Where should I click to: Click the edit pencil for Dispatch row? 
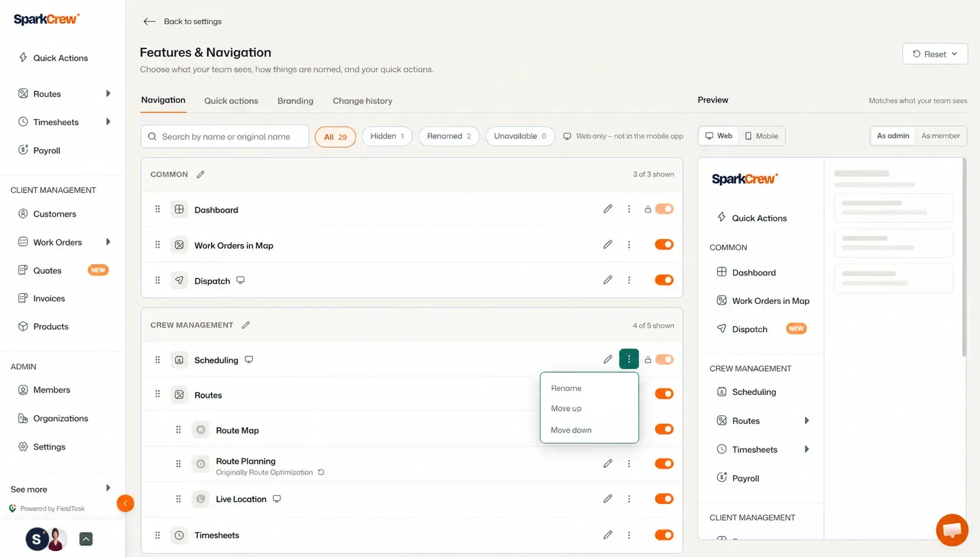point(608,280)
